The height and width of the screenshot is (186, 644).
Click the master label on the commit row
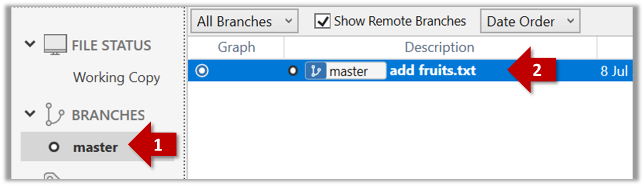pos(349,71)
